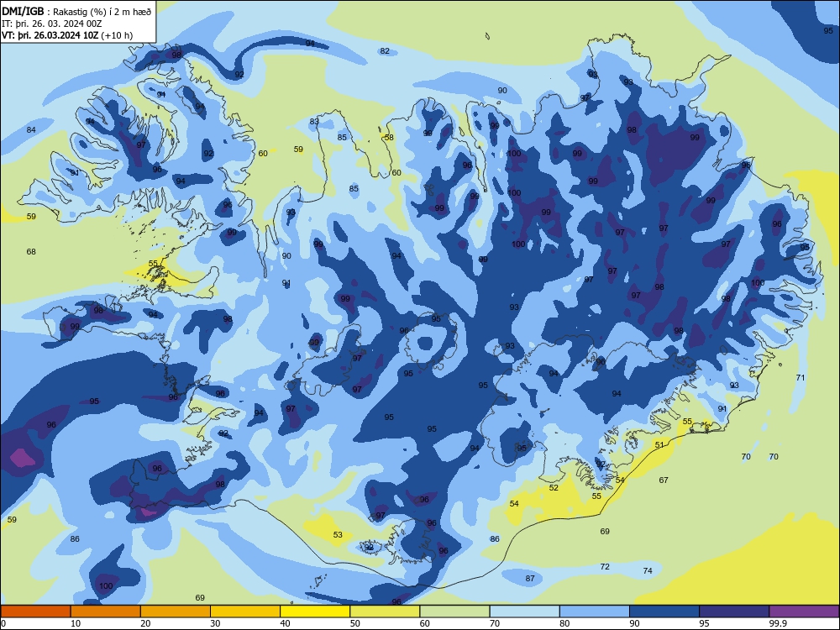
Task: Click the violet above-99.9 legend swatch
Action: (804, 612)
